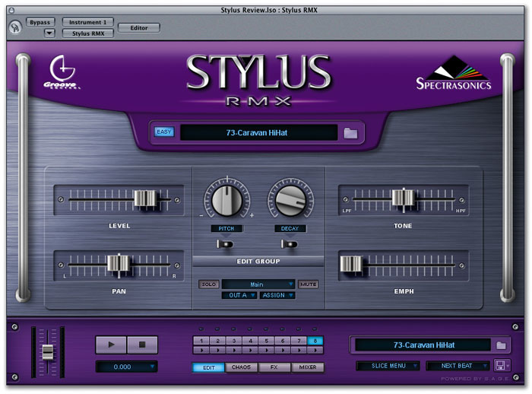Trigger the play arrow under part 2

217,350
